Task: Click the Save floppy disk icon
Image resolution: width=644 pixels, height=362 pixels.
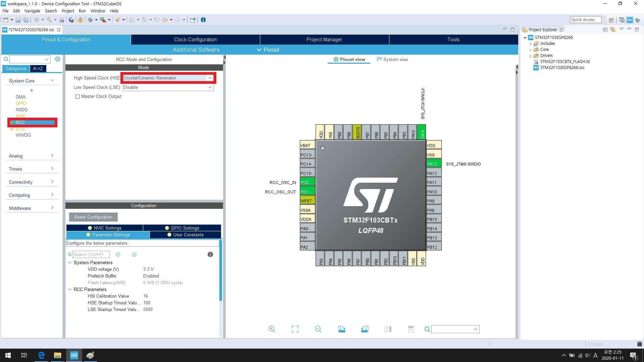Action: [x=18, y=20]
